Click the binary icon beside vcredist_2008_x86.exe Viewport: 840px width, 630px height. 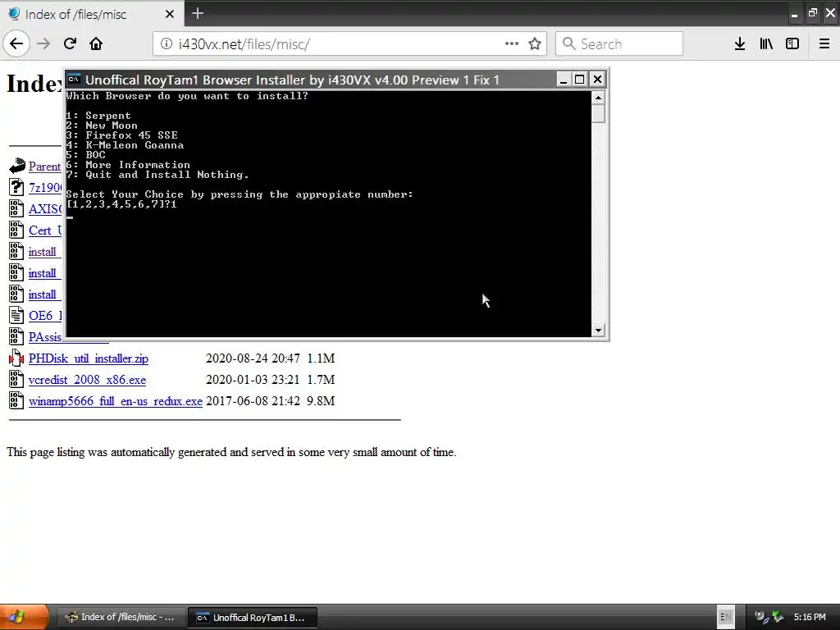(16, 379)
